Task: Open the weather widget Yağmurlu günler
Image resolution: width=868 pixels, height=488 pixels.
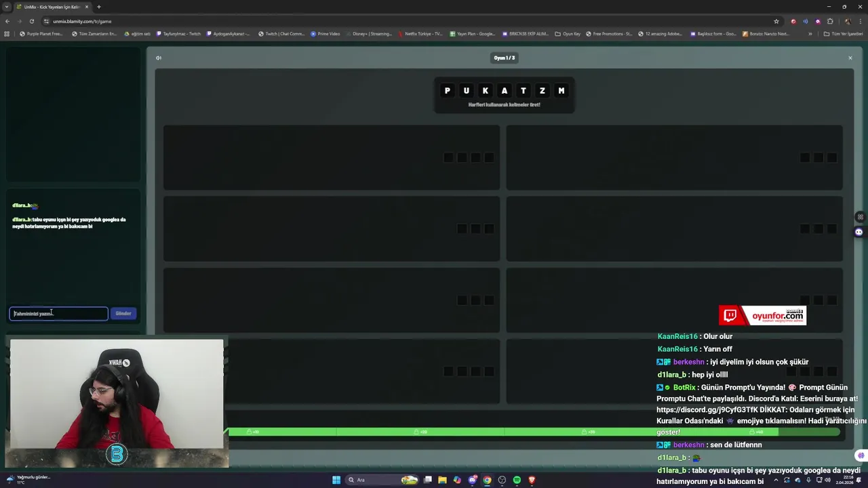Action: (28, 479)
